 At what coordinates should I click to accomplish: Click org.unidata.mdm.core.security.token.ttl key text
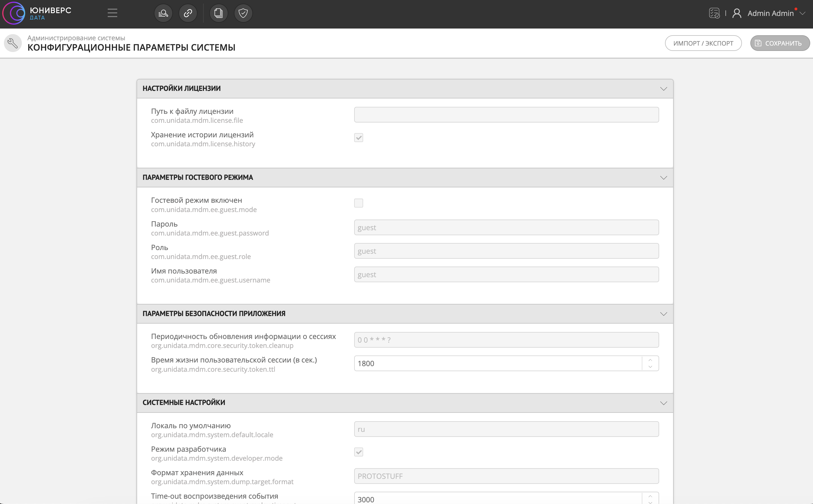pos(213,369)
